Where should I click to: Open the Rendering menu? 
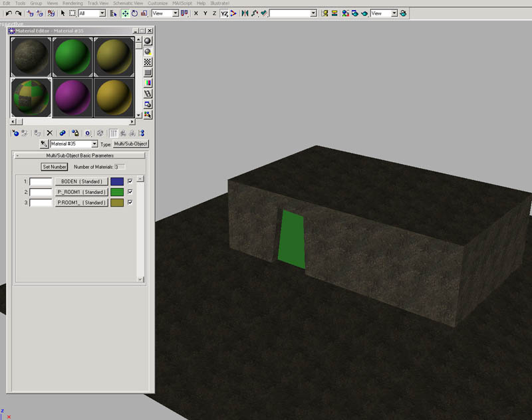72,3
